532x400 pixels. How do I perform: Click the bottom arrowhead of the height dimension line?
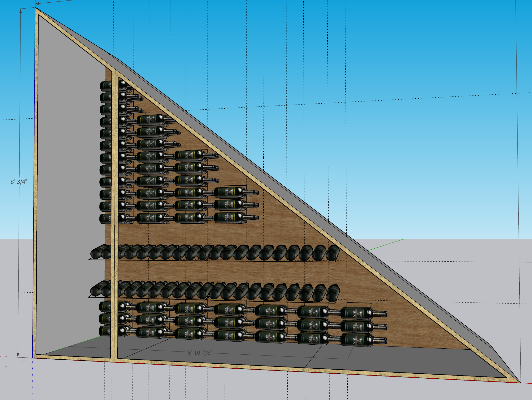click(18, 355)
